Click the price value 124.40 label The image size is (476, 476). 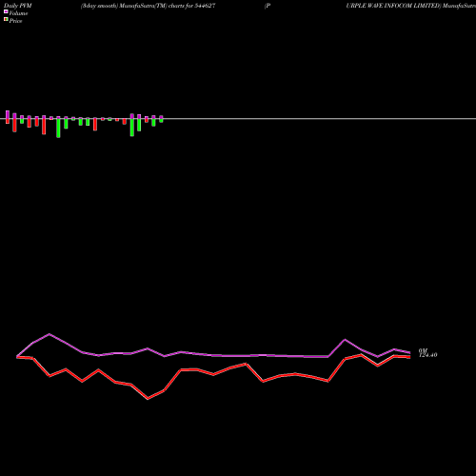[427, 355]
